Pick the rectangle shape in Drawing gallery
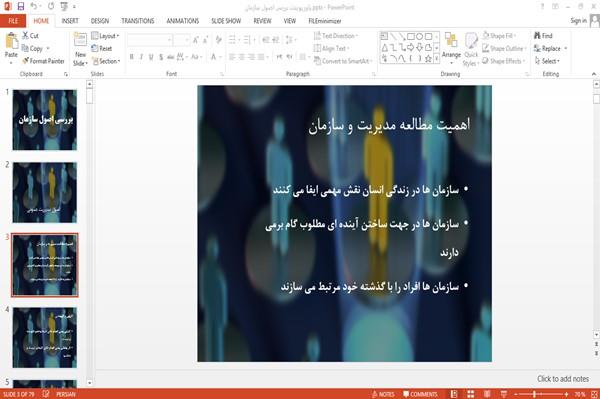 [x=411, y=36]
